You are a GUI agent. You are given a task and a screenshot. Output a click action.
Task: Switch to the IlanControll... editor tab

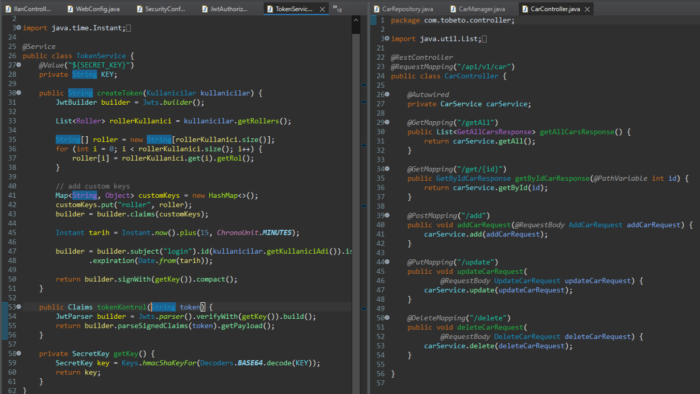tap(28, 8)
